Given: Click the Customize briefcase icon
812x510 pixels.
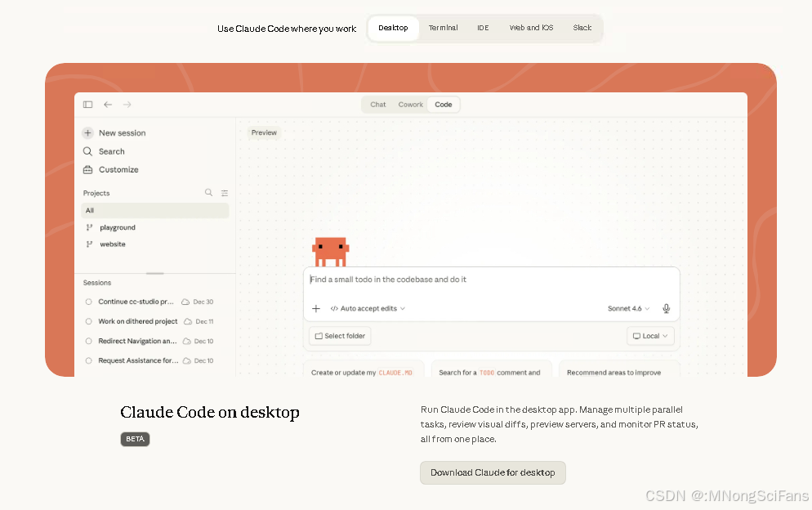Looking at the screenshot, I should click(x=87, y=169).
